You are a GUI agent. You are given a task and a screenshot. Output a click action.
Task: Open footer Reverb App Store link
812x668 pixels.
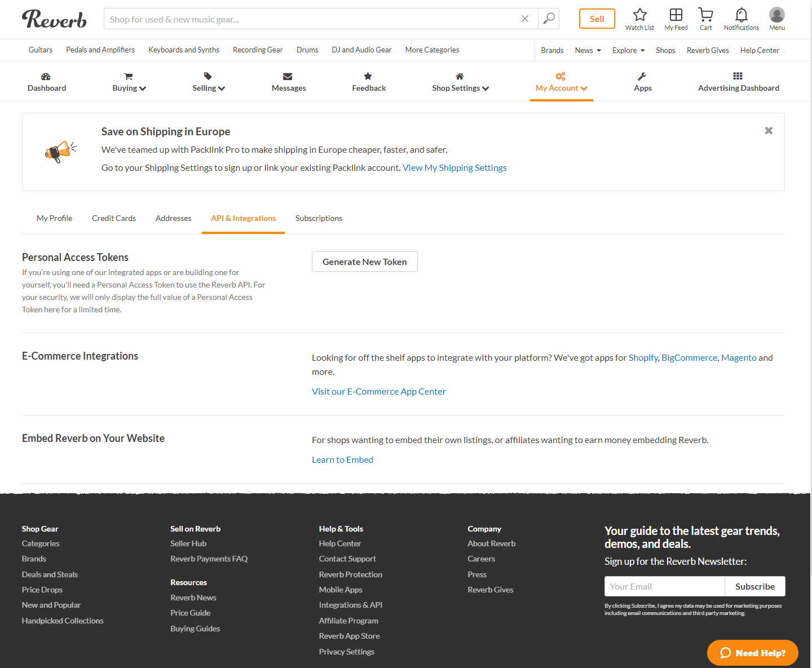349,636
